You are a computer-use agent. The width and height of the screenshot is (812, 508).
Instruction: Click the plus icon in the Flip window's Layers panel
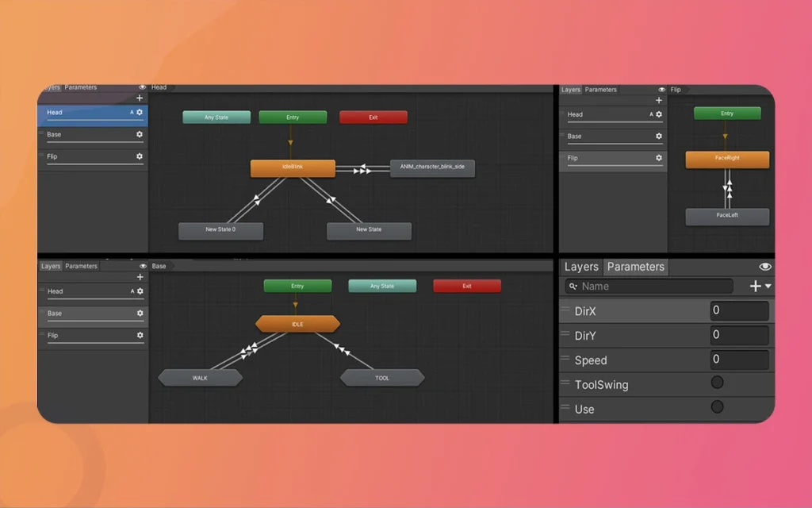(x=658, y=101)
